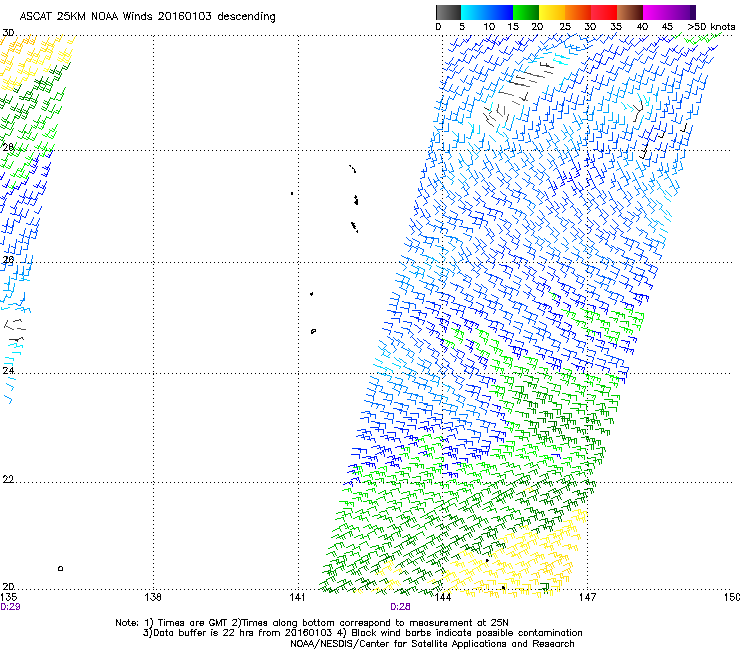The width and height of the screenshot is (740, 650).
Task: Click the latitude label '22'
Action: 8,479
